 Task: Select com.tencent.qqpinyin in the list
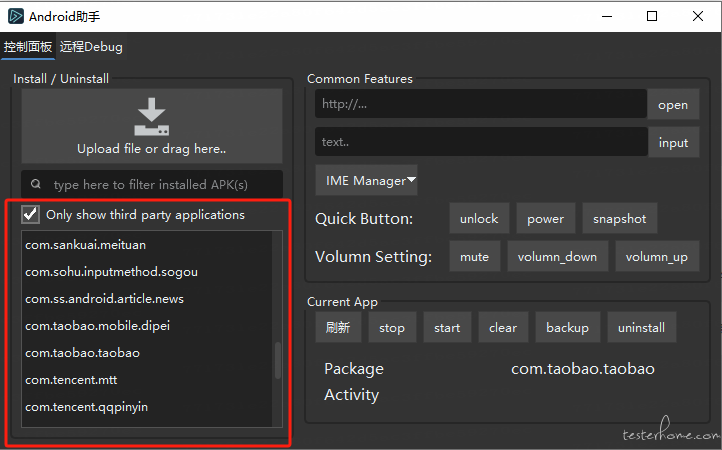pos(147,407)
